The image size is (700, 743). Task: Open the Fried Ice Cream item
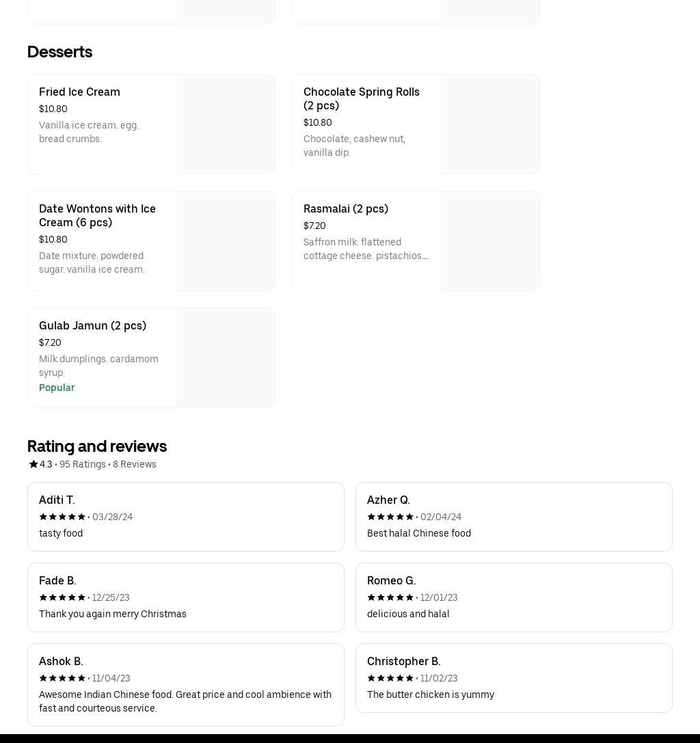(x=79, y=92)
